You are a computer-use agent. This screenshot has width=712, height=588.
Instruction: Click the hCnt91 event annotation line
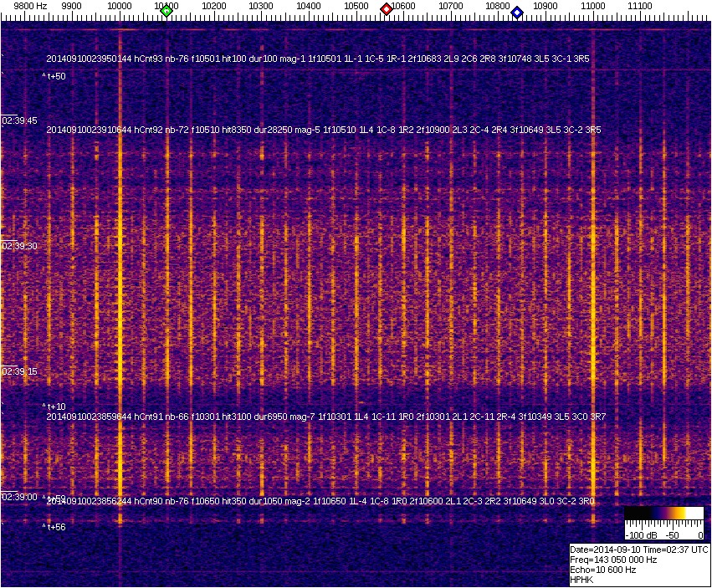(320, 416)
